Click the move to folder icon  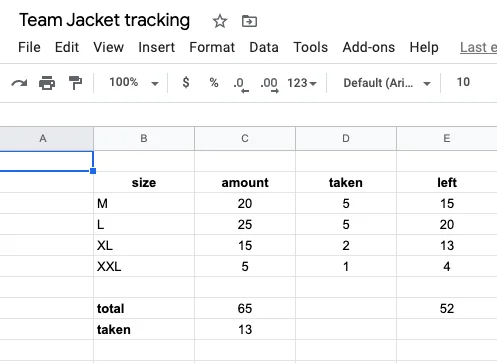(x=249, y=21)
